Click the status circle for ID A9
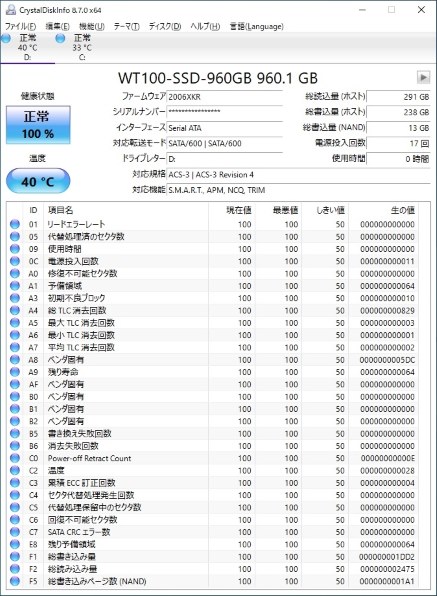Screen dimensions: 437x596 [15, 372]
